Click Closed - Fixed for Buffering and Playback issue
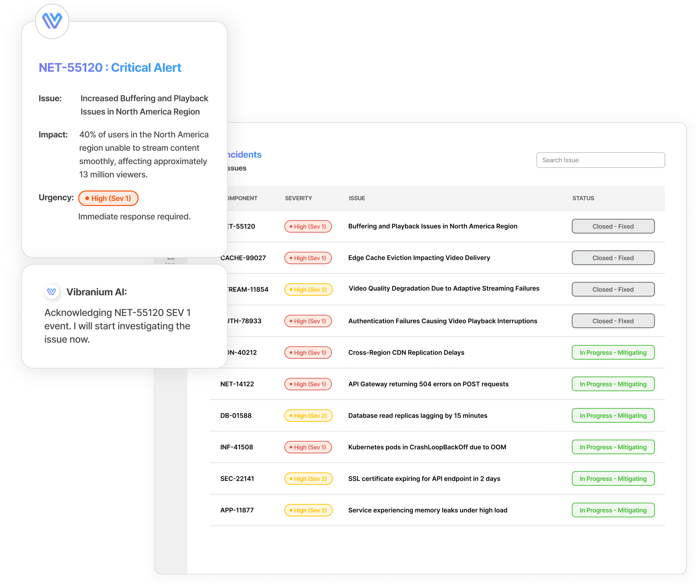This screenshot has height=588, width=700. click(613, 226)
